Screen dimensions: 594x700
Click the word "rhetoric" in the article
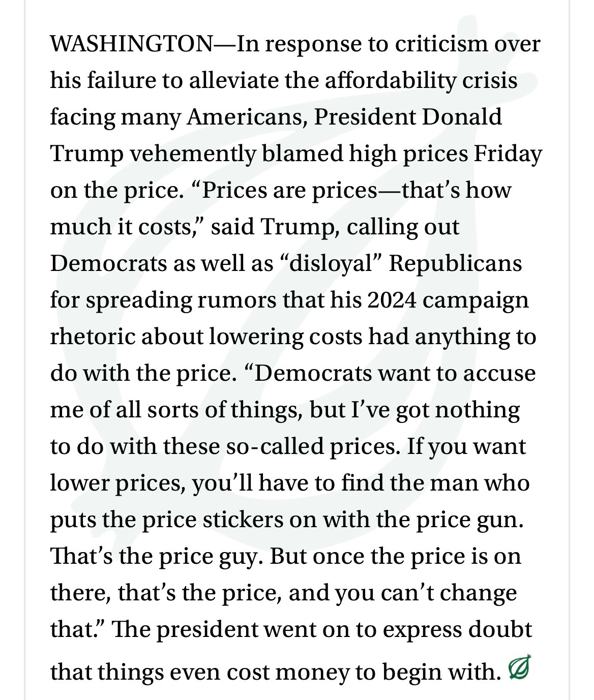tap(92, 337)
